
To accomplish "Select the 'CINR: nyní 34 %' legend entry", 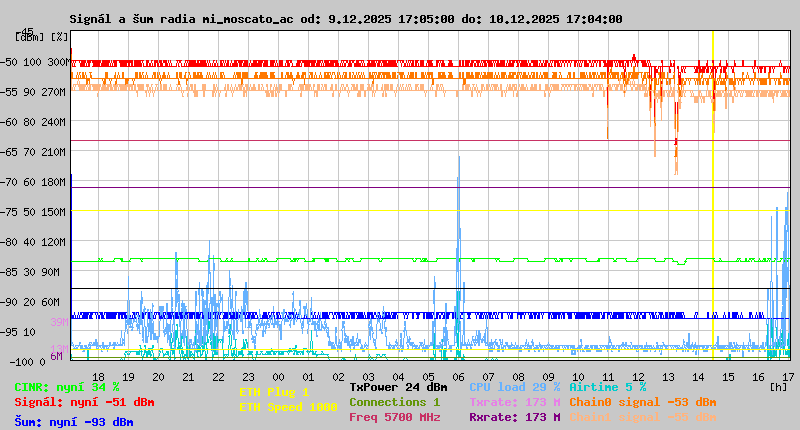I will coord(67,387).
